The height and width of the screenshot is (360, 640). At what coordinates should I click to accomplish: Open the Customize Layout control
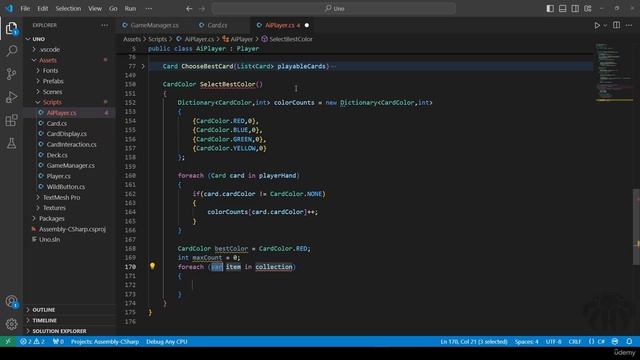point(588,9)
